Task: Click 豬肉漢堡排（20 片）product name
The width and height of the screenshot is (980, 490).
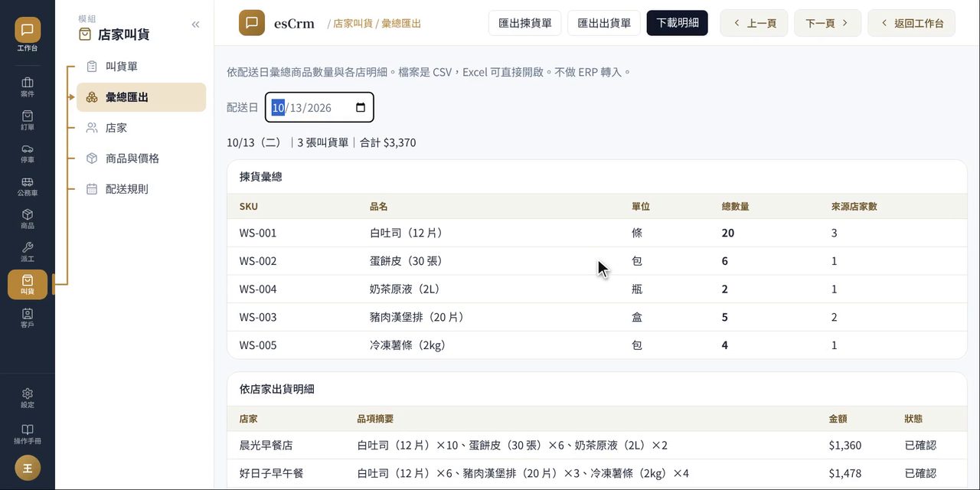Action: tap(419, 317)
